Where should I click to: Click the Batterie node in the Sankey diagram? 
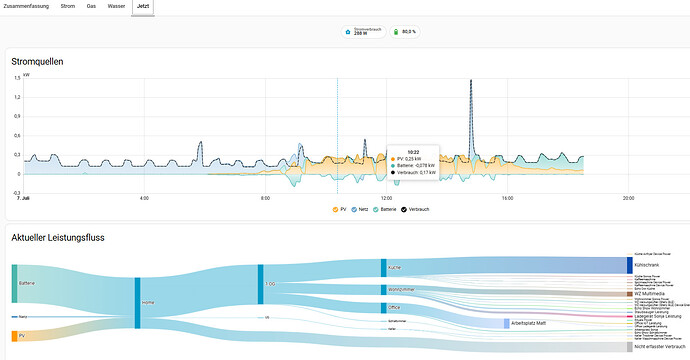pos(15,283)
